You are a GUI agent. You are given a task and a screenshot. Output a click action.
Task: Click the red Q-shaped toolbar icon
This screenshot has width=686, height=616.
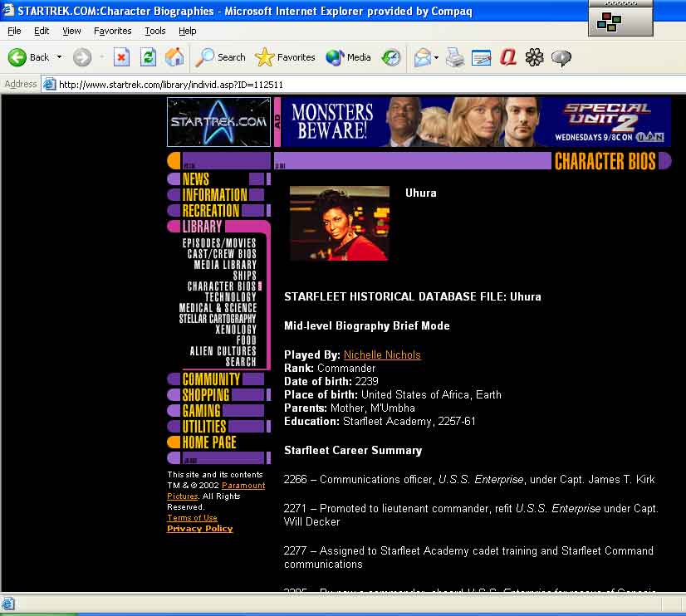click(x=508, y=57)
